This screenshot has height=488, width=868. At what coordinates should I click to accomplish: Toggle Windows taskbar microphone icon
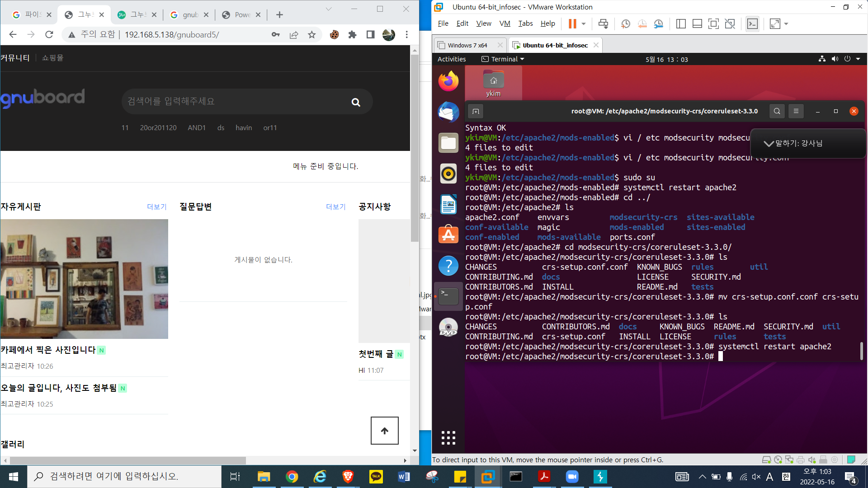pos(729,477)
